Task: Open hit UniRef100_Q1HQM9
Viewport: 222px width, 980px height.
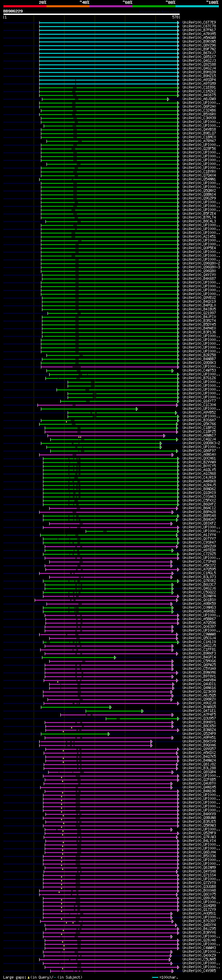Action: point(199,906)
